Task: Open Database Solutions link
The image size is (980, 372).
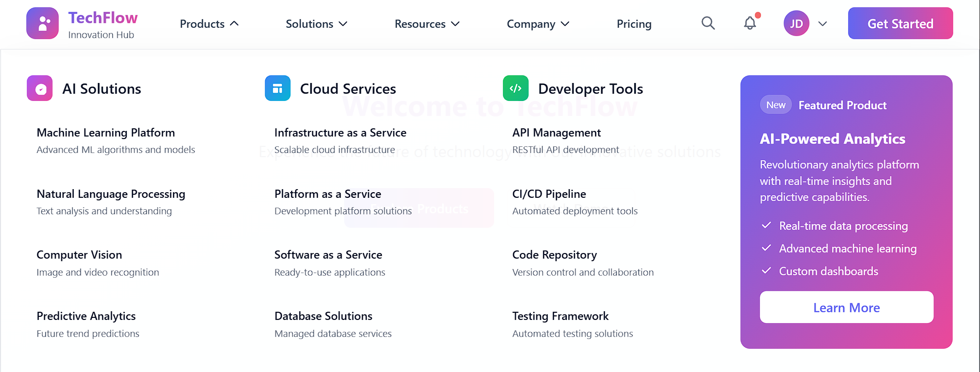Action: click(x=323, y=316)
